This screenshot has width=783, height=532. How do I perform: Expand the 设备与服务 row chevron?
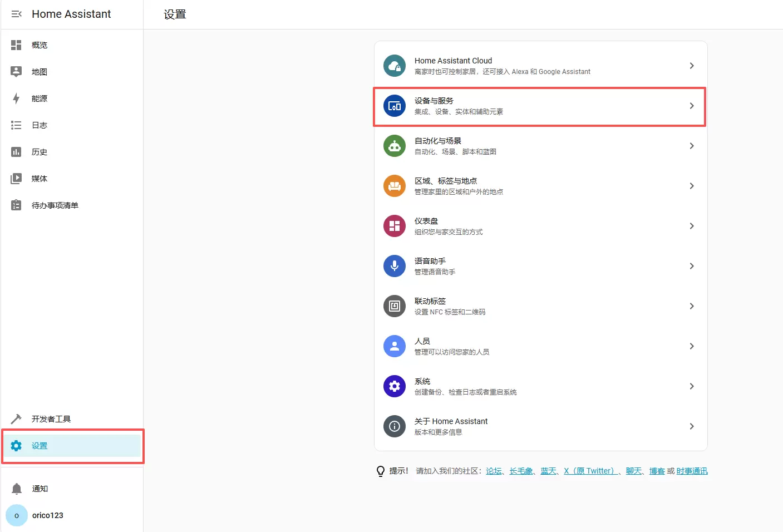pos(691,106)
